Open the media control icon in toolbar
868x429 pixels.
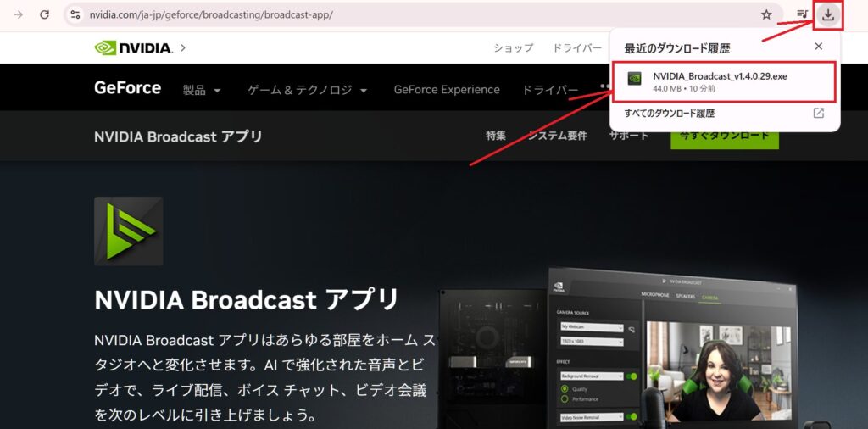(802, 14)
